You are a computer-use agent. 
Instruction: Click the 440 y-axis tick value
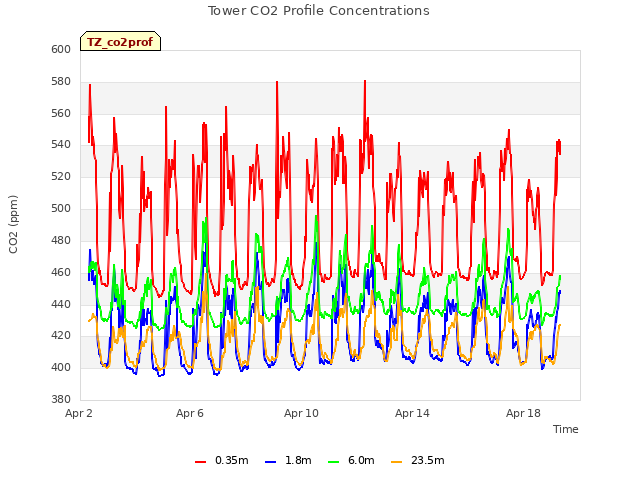(x=61, y=304)
